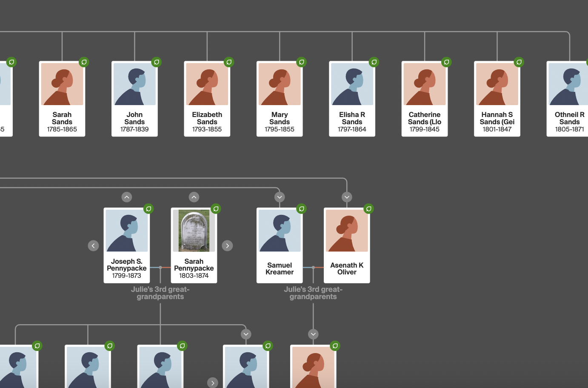The image size is (588, 388).
Task: Open the leaf hint for Samuel Kreamer
Action: click(302, 209)
